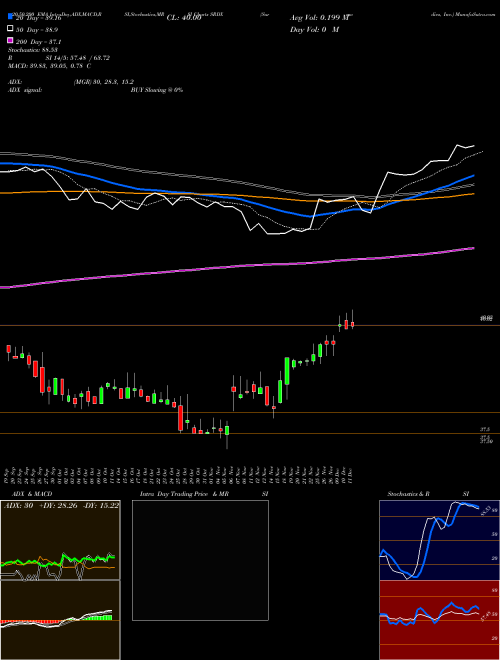Click the orange moving average line end
Screen dimensions: 500x660
click(474, 194)
